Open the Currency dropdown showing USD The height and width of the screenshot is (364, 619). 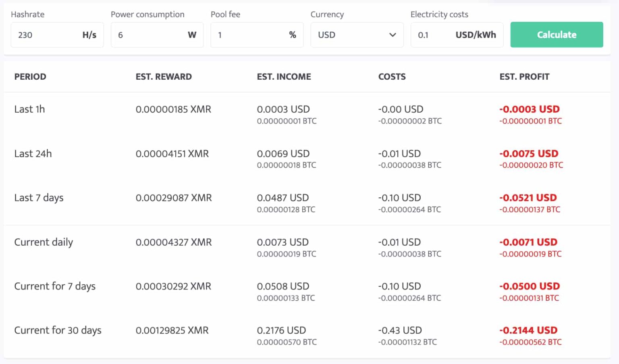(x=357, y=35)
